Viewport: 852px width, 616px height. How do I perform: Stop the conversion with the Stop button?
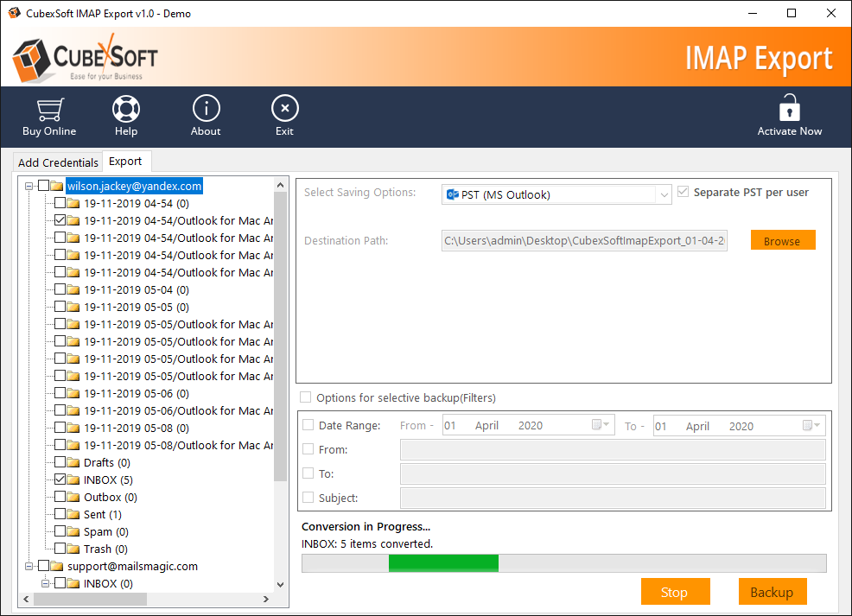(675, 592)
